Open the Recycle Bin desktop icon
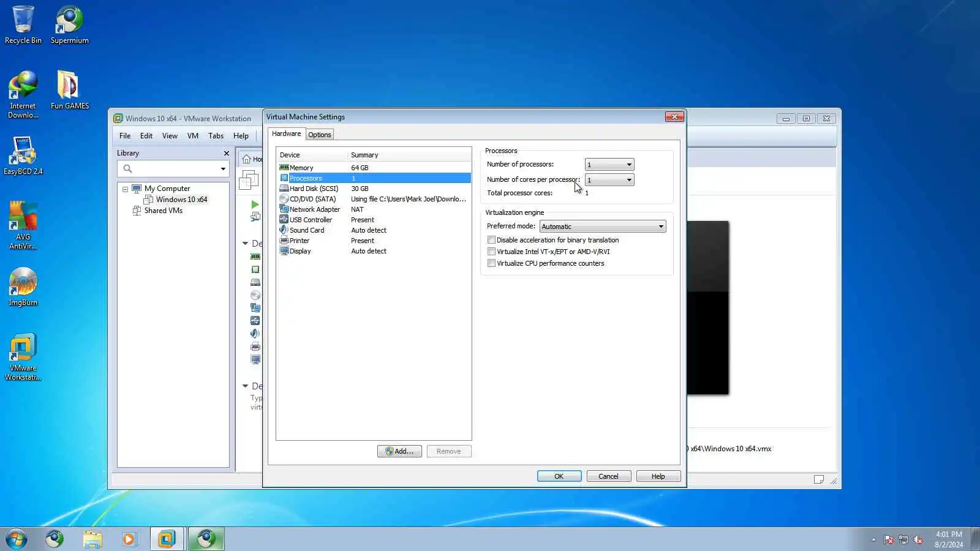Viewport: 980px width, 551px height. pos(23,25)
